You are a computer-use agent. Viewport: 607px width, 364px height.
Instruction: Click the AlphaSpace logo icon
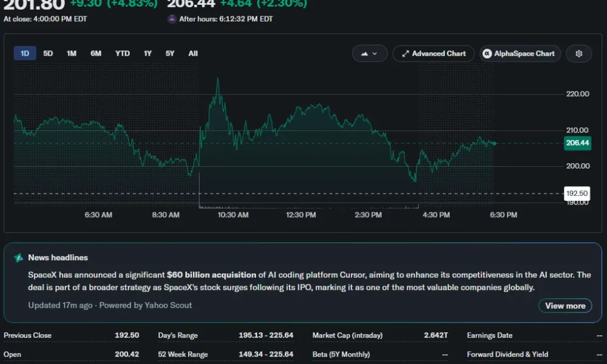pos(487,53)
